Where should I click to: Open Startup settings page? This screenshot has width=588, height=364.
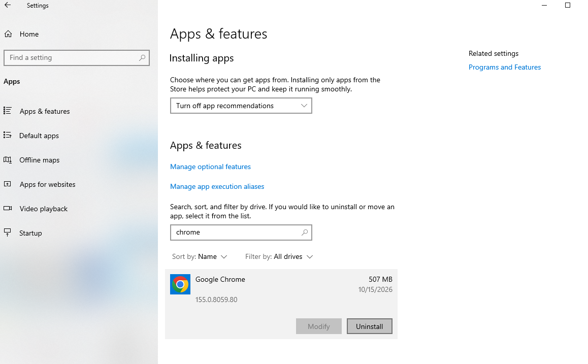pyautogui.click(x=31, y=233)
